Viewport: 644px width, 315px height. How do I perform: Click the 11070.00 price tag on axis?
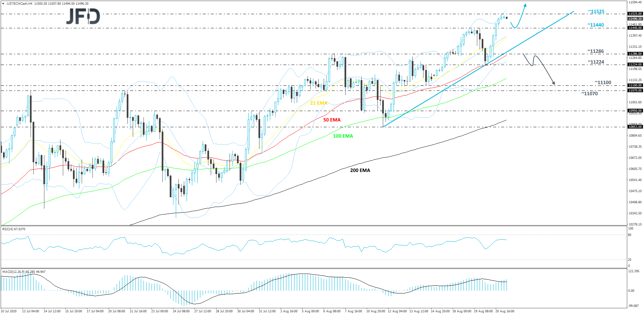coord(635,91)
